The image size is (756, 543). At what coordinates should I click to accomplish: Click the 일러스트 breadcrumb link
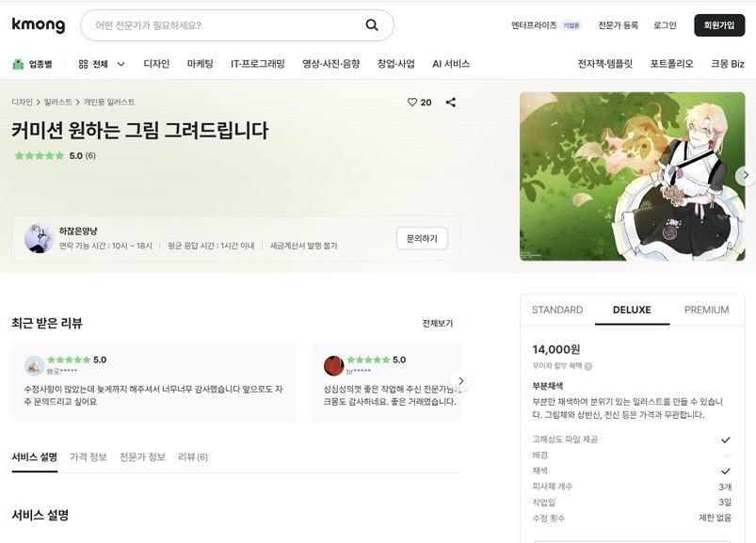click(x=57, y=102)
